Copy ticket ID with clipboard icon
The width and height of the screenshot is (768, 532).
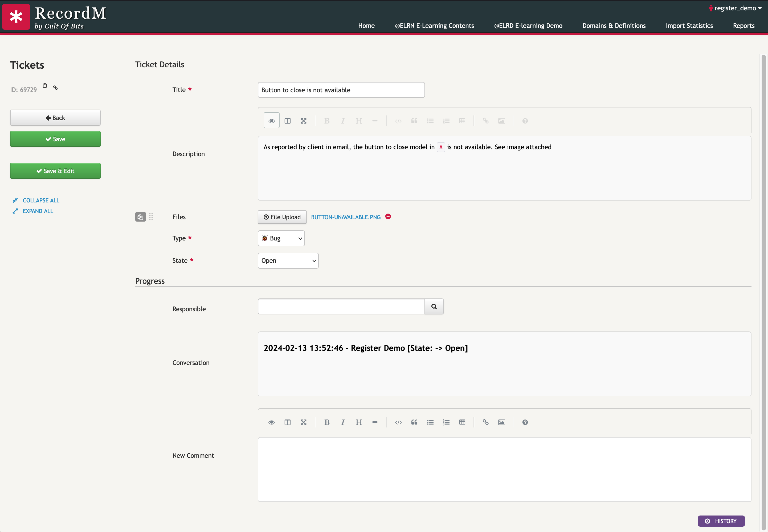(45, 86)
